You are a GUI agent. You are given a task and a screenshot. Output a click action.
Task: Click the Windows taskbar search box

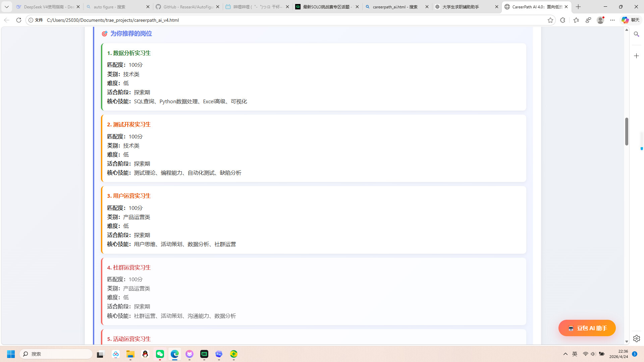(56, 354)
